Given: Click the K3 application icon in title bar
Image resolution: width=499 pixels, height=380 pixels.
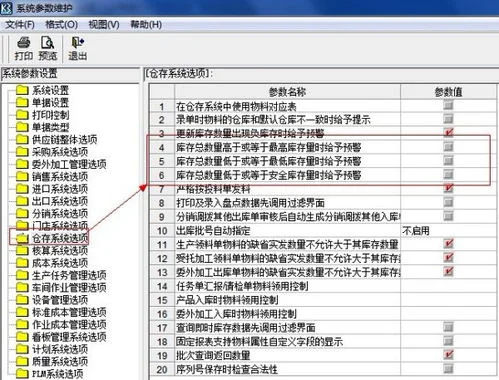Looking at the screenshot, I should (7, 7).
